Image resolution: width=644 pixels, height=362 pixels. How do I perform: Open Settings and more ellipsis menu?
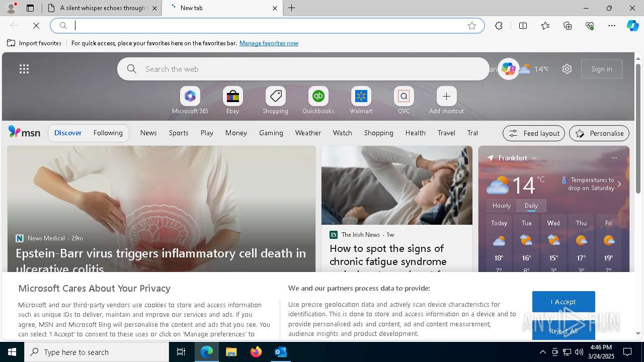coord(612,26)
